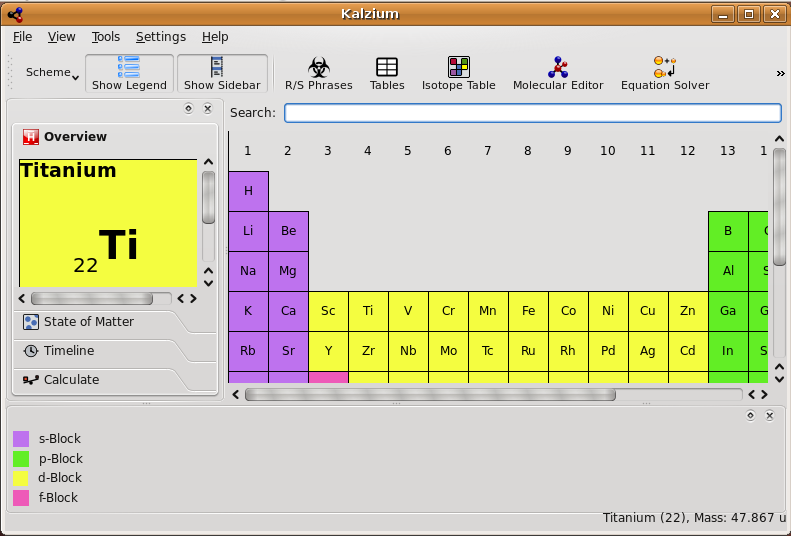Close the legend panel
This screenshot has height=536, width=791.
pos(769,415)
